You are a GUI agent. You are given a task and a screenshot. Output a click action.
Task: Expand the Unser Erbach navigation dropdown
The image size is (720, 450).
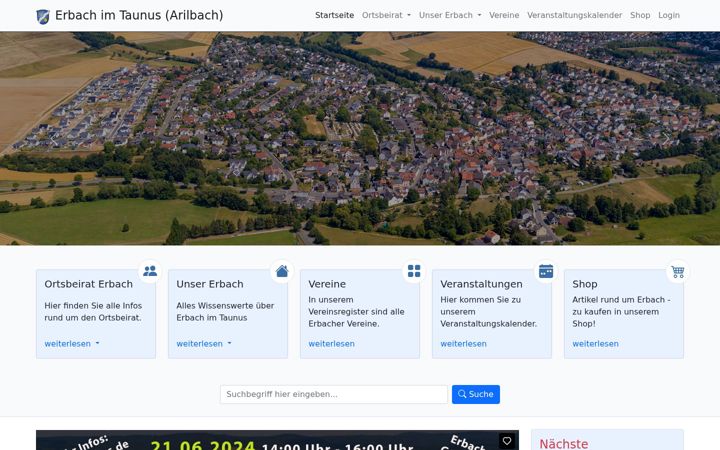(x=450, y=15)
